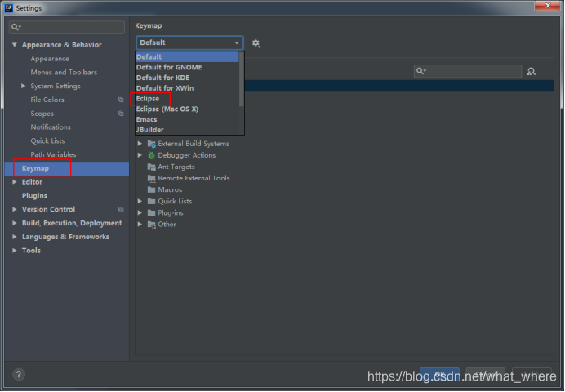This screenshot has height=392, width=565.
Task: Click the IntelliJ icon in the title bar
Action: tap(9, 8)
